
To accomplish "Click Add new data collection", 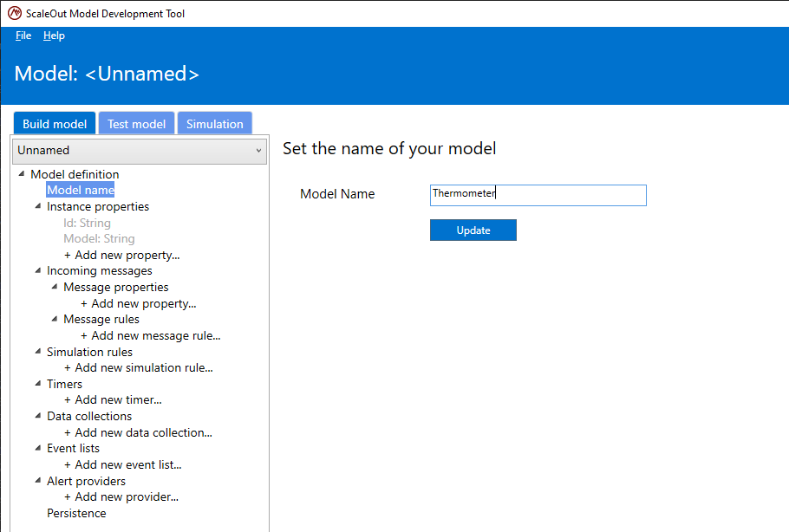I will click(x=138, y=432).
